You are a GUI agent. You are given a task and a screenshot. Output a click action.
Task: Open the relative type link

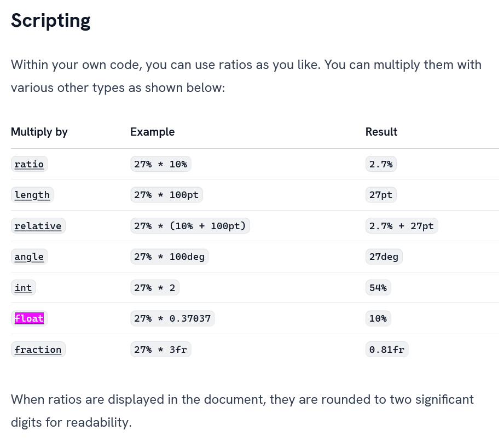coord(38,226)
